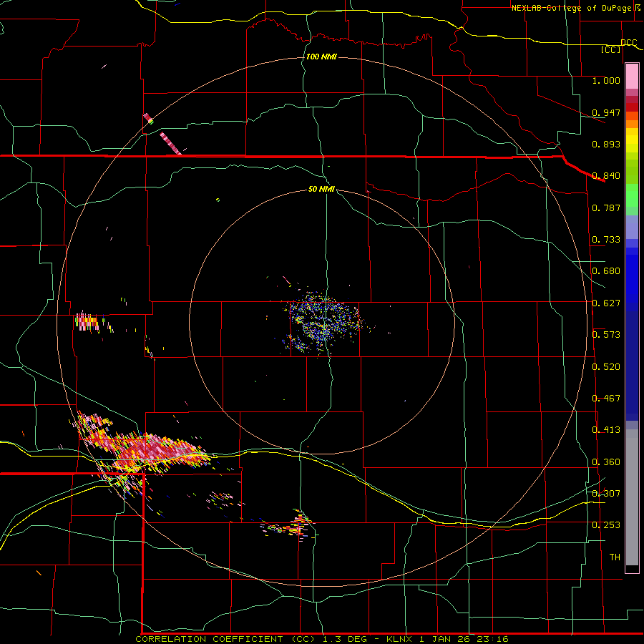Click the JAN 26 date in the caption
Screen dimensions: 644x644
tap(451, 639)
